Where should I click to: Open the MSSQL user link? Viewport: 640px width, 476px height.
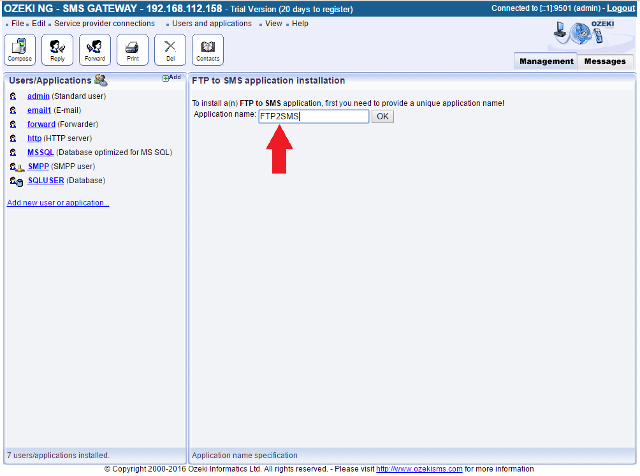point(40,152)
